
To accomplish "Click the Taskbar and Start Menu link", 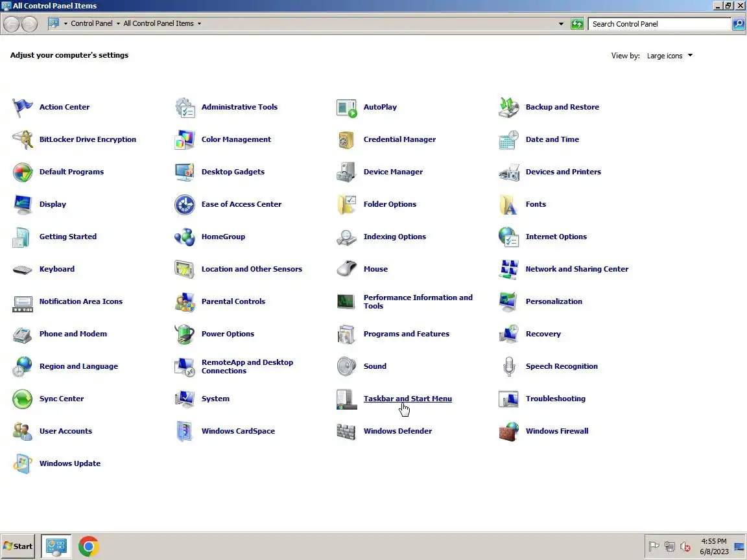I will coord(408,399).
